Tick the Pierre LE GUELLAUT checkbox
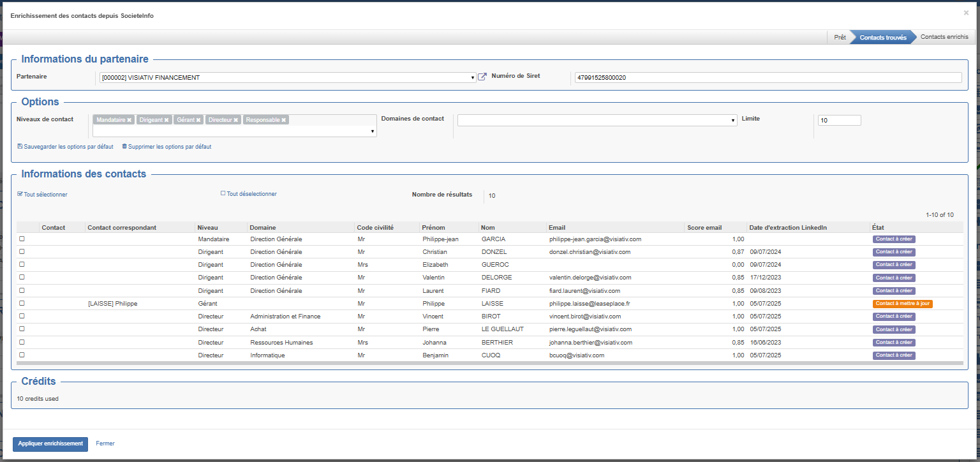Image resolution: width=980 pixels, height=462 pixels. [22, 329]
